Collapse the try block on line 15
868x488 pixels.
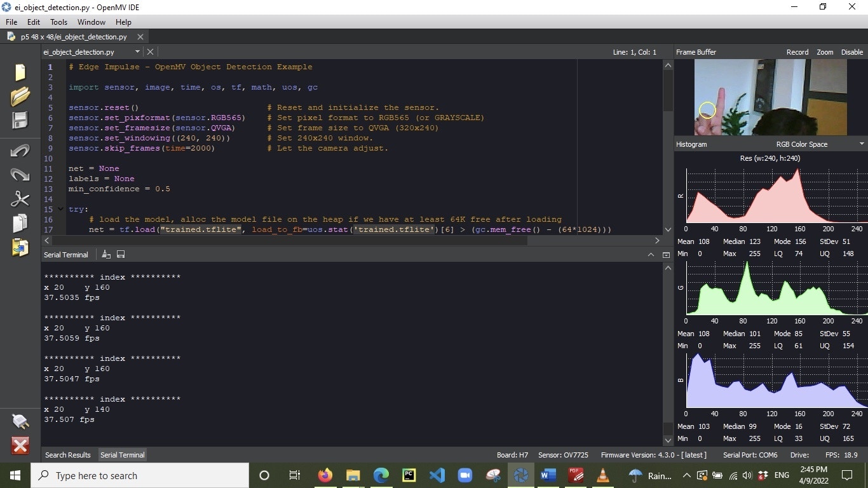click(x=61, y=209)
